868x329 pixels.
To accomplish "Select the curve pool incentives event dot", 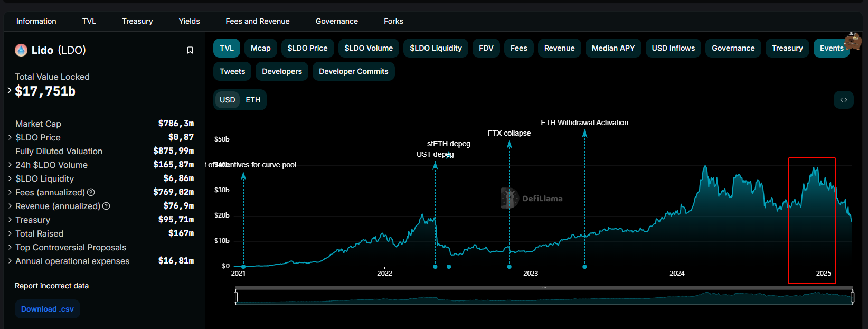I will [243, 267].
